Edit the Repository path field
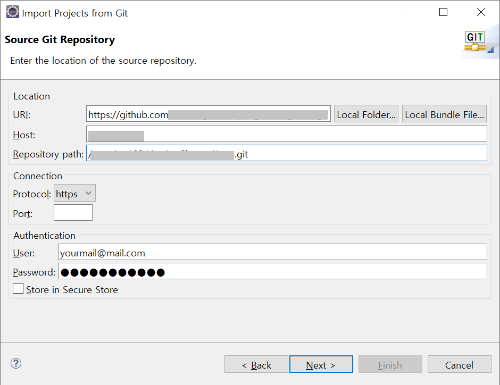Screen dimensions: 500x385 pos(286,153)
